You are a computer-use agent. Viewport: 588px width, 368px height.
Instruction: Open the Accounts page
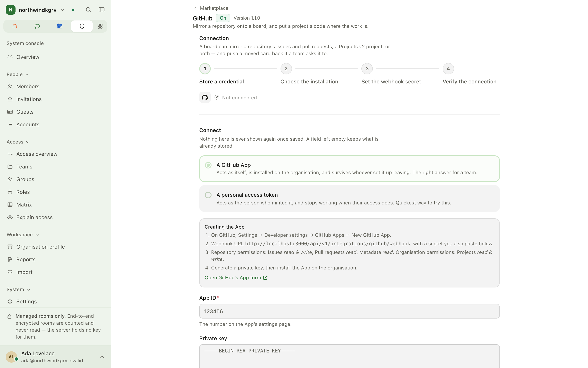55,124
